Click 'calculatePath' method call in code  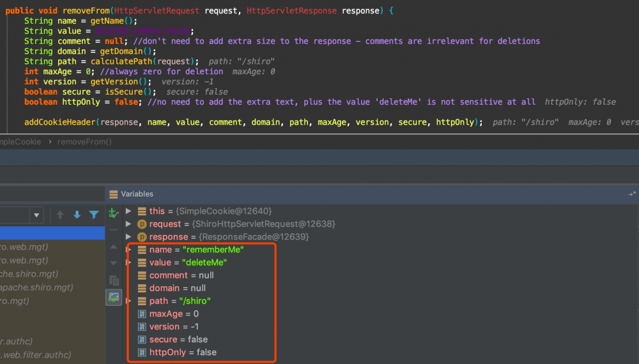[x=121, y=61]
